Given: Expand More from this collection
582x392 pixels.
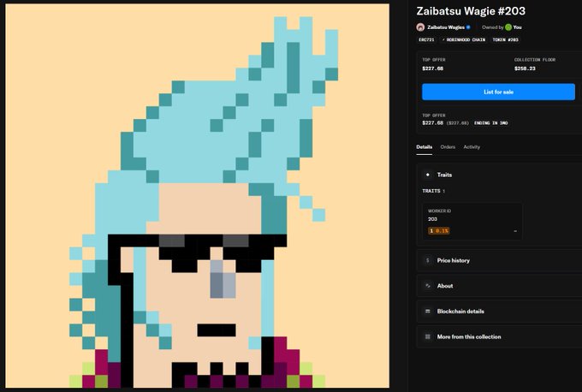Looking at the screenshot, I should coord(499,336).
